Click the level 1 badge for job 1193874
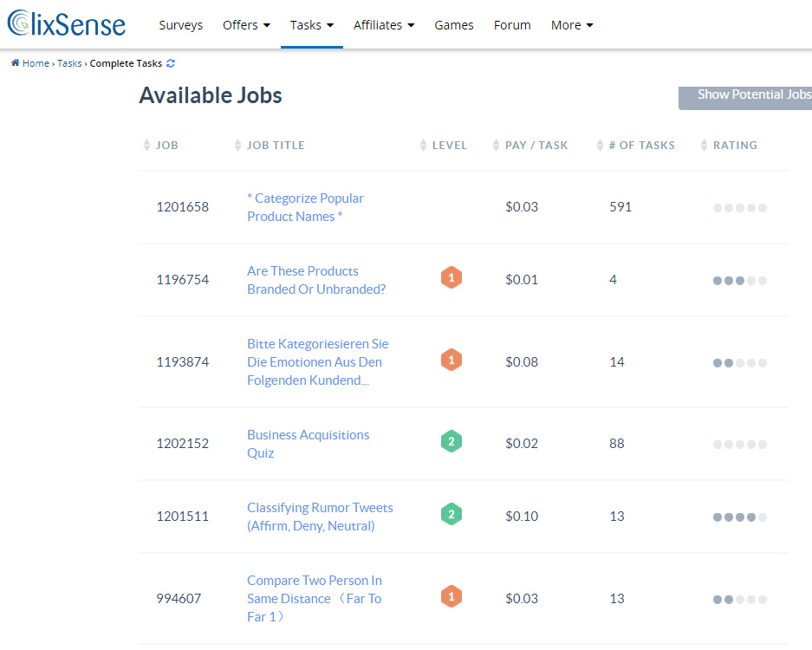This screenshot has width=812, height=650. pos(451,360)
